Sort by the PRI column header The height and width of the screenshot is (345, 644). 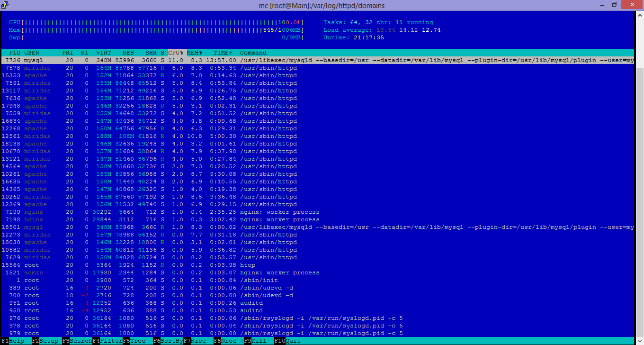[x=68, y=53]
